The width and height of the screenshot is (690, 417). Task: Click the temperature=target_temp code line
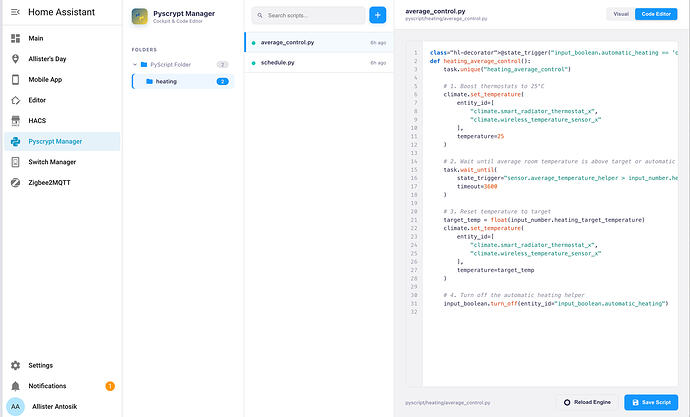[x=495, y=270]
